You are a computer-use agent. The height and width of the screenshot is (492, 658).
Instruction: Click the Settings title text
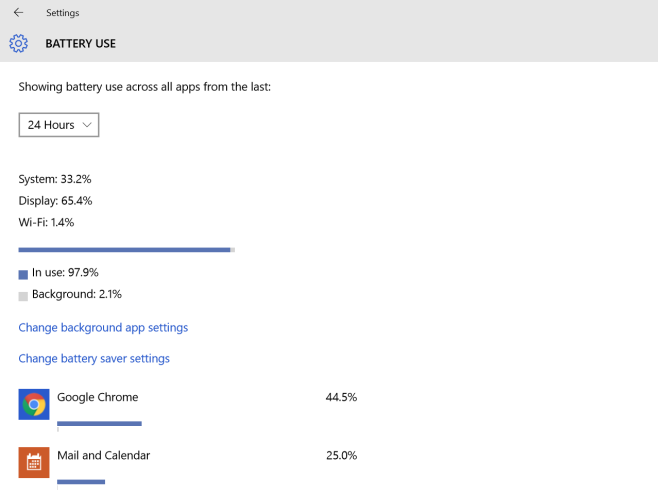(x=63, y=13)
